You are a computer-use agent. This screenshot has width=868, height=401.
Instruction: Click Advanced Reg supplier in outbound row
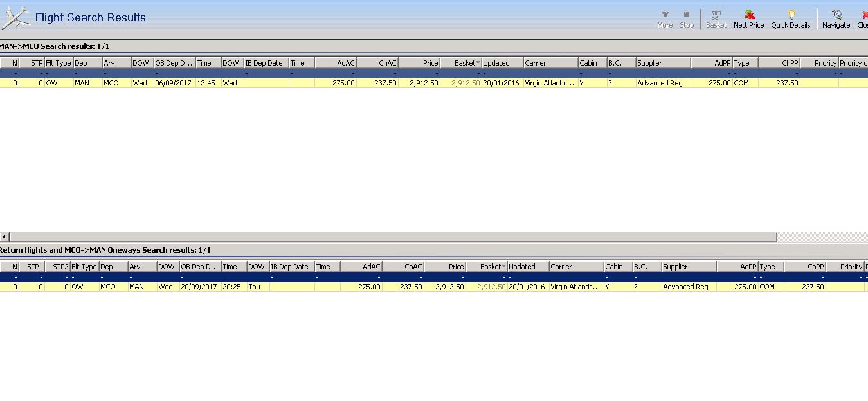[x=664, y=83]
